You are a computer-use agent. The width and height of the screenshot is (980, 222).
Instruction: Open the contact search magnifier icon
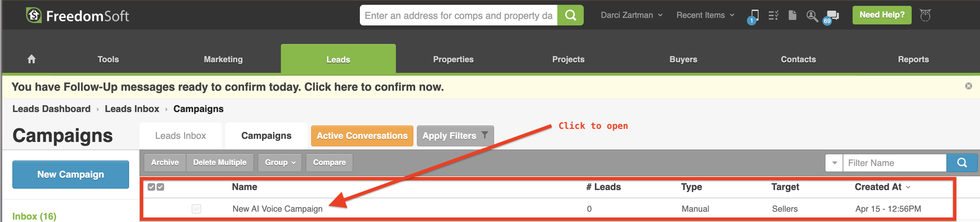pyautogui.click(x=812, y=15)
